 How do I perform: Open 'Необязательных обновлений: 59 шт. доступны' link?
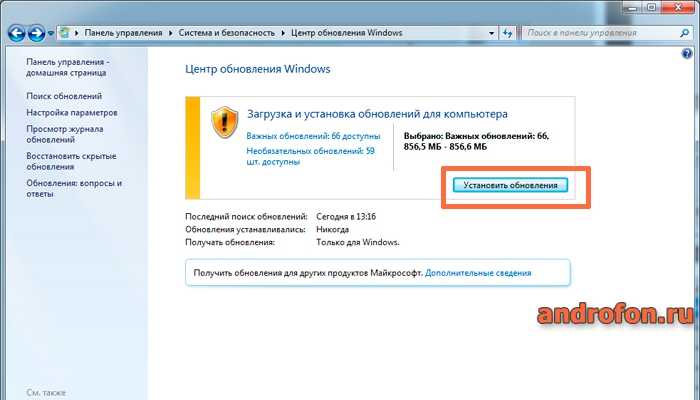pos(311,156)
